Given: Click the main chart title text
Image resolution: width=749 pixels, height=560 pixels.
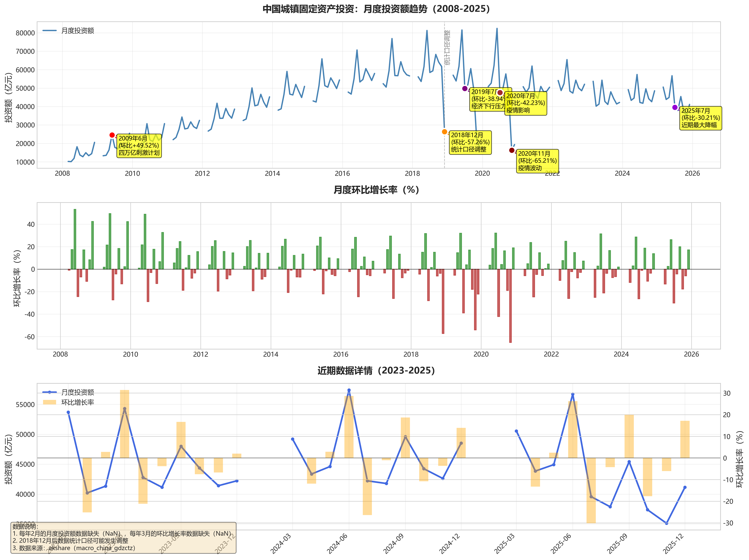Looking at the screenshot, I should click(376, 9).
